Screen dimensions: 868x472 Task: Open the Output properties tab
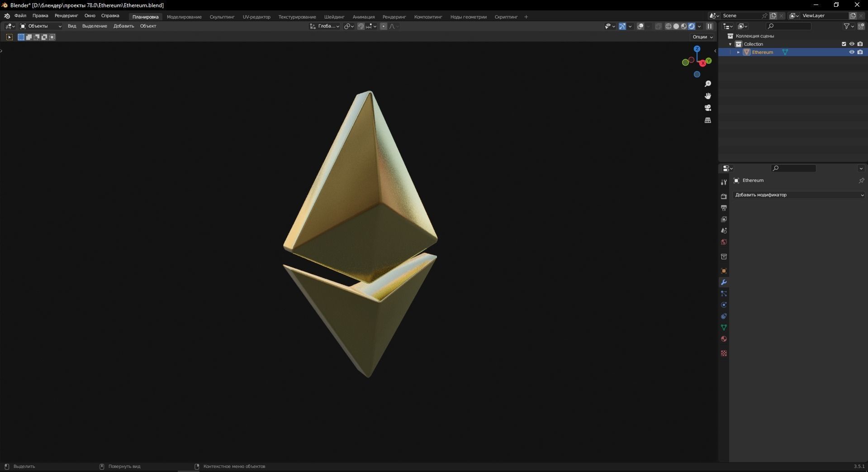[x=724, y=208]
